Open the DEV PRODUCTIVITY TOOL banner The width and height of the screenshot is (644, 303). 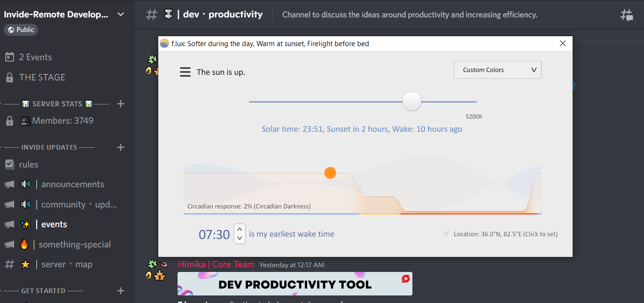[x=295, y=284]
